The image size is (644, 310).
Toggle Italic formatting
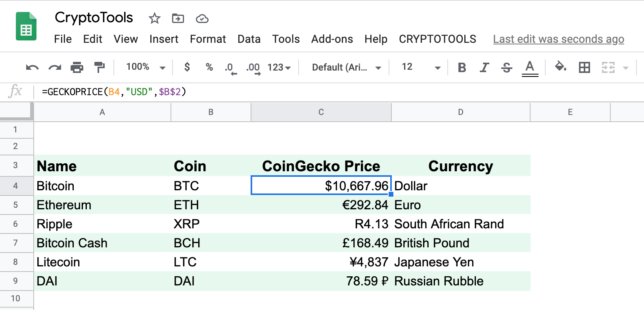coord(484,67)
